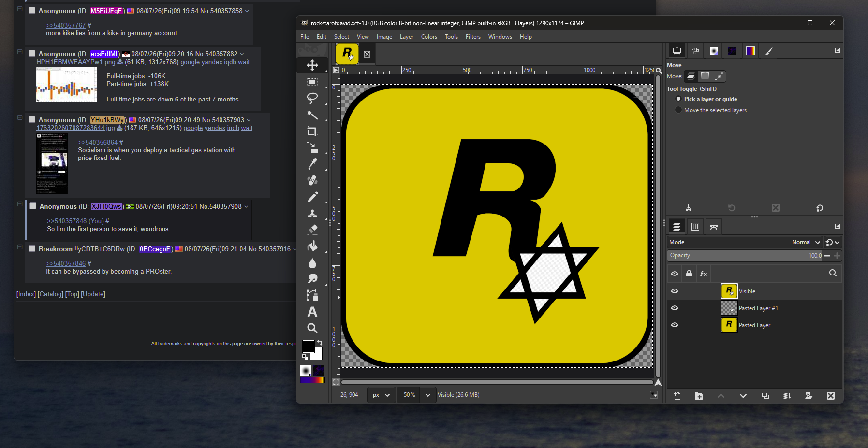Duplicate the selected layer

click(x=765, y=396)
